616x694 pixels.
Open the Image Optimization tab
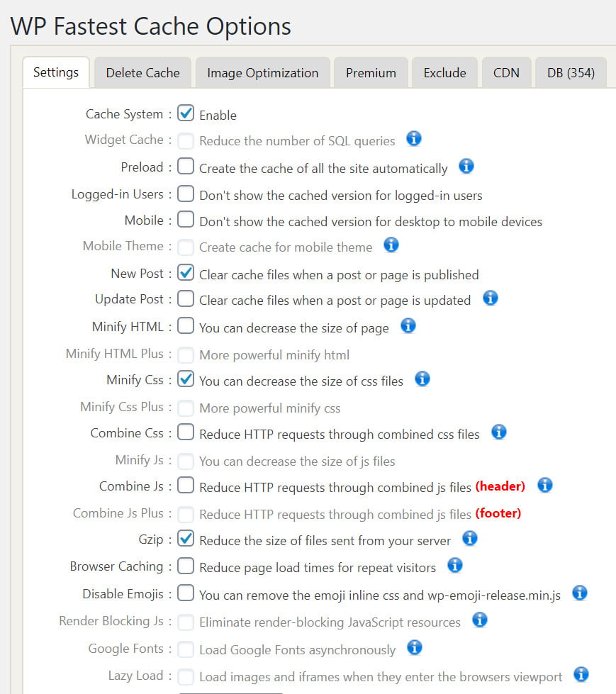click(263, 72)
